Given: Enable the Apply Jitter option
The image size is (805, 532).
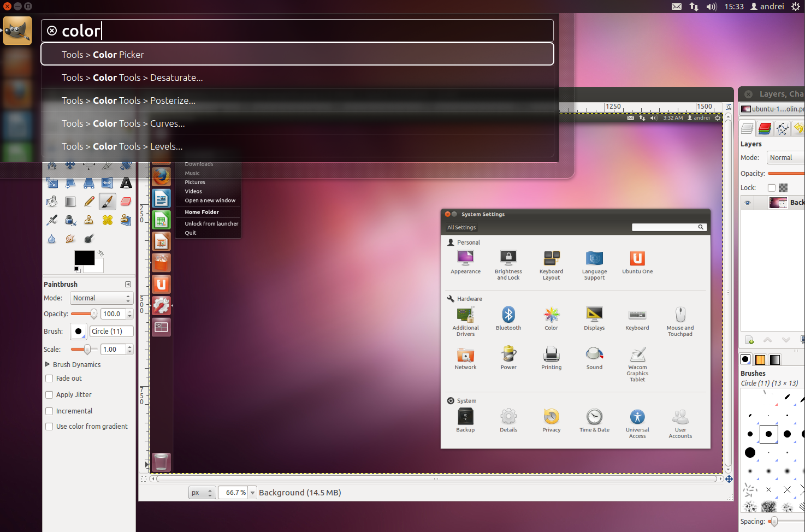Looking at the screenshot, I should coord(49,394).
